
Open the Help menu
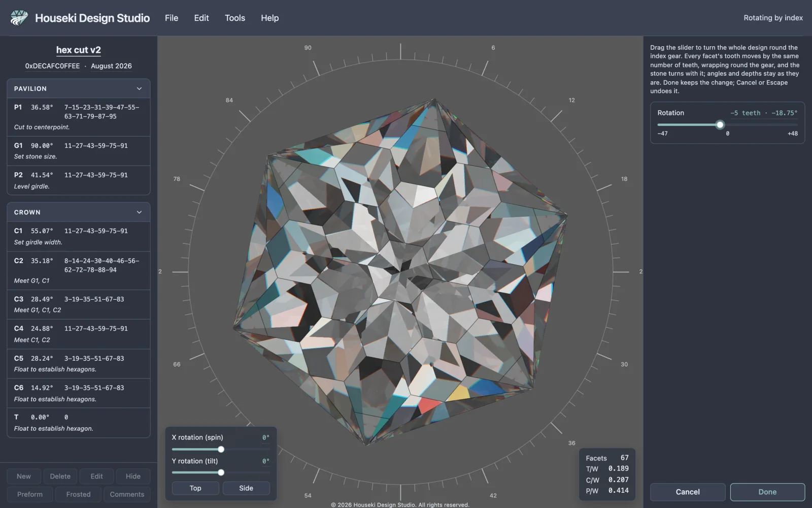pos(270,18)
